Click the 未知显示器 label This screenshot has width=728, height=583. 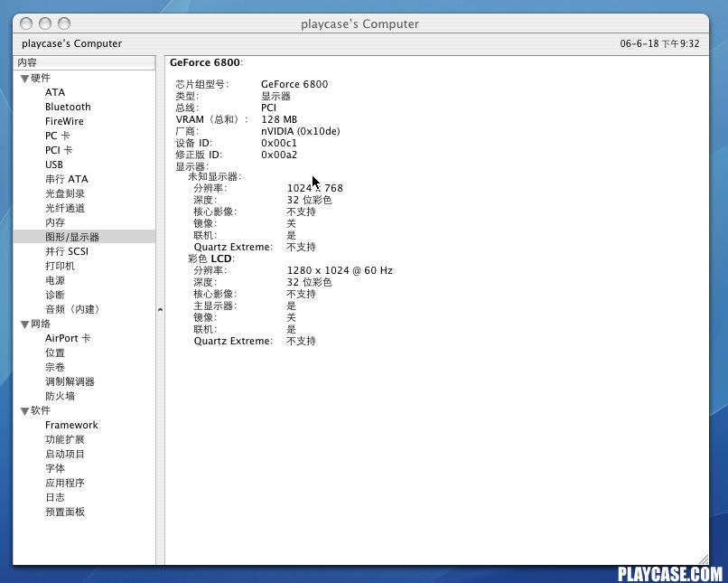coord(213,176)
